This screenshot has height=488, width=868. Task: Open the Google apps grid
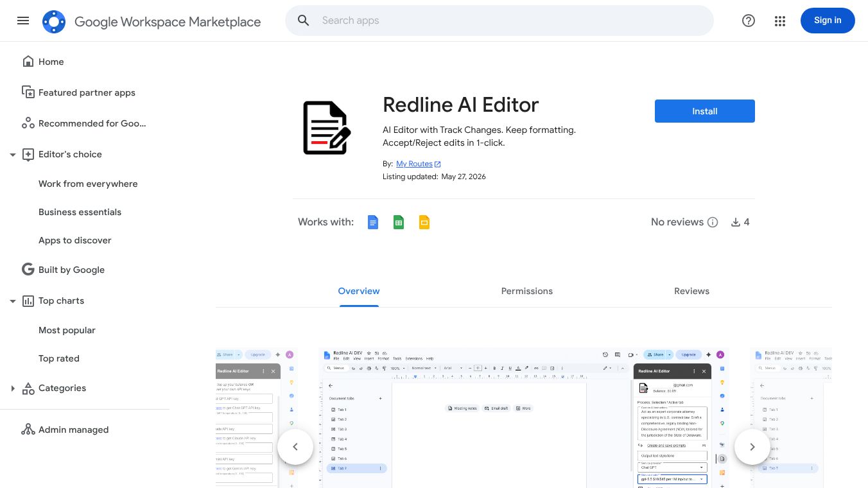coord(780,21)
